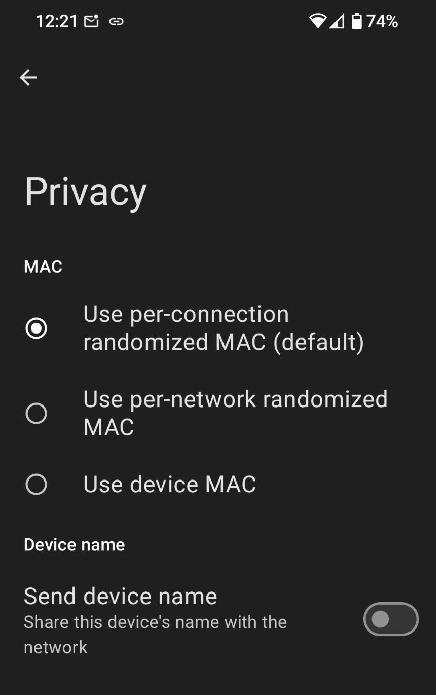Tap the cellular signal icon
Image resolution: width=436 pixels, height=695 pixels.
coord(337,21)
